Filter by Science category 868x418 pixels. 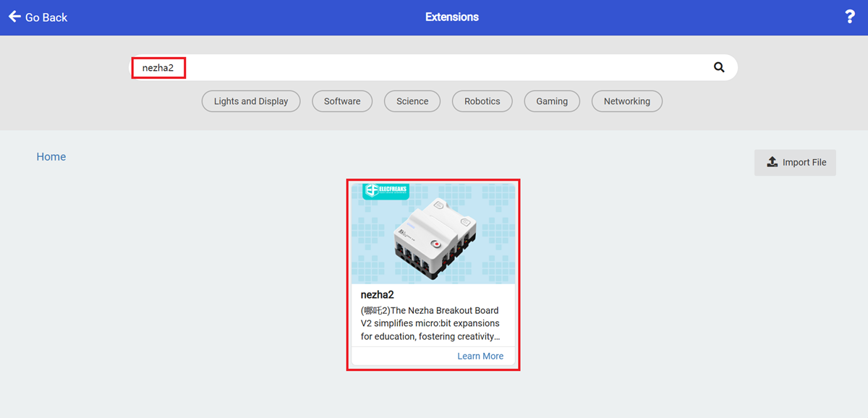(412, 101)
